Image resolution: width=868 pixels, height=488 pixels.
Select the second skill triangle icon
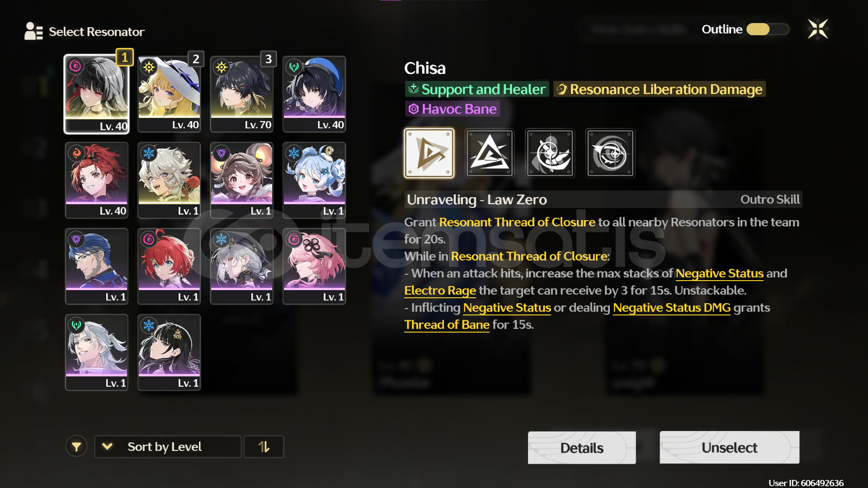490,153
